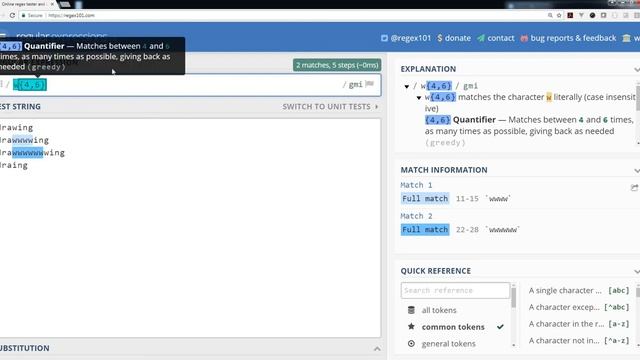Click the browser address bar URL
The width and height of the screenshot is (640, 360).
coord(71,15)
